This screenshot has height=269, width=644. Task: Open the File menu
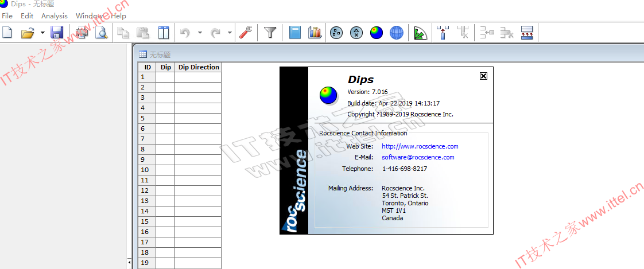pos(7,15)
